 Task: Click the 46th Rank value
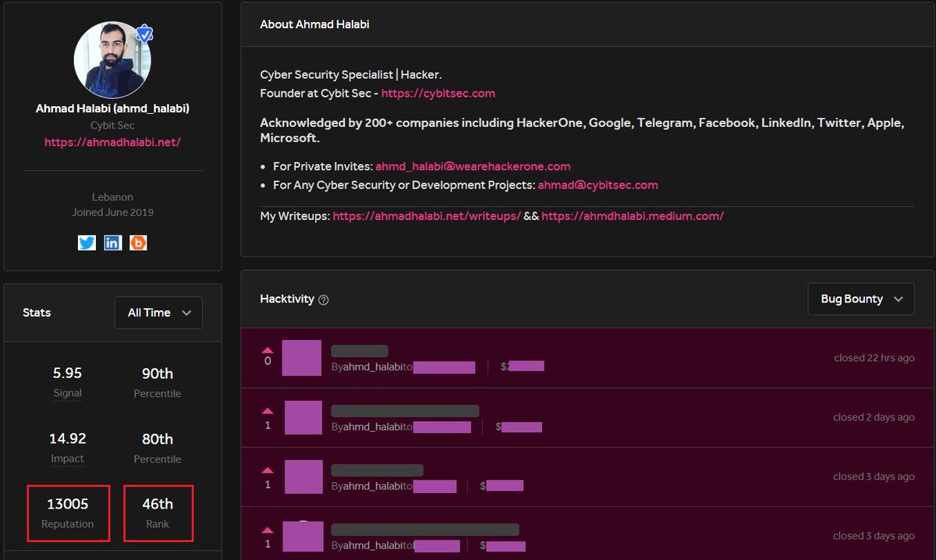158,504
